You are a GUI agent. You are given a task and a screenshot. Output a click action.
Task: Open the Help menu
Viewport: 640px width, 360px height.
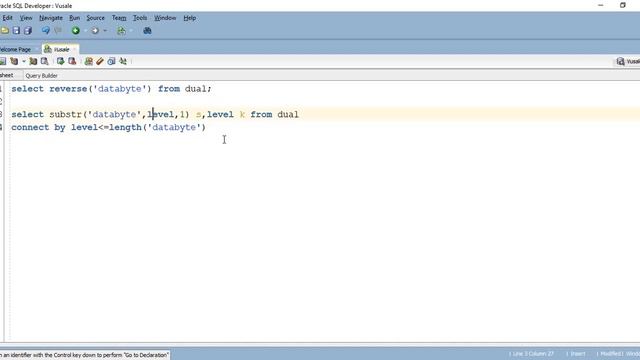click(189, 18)
